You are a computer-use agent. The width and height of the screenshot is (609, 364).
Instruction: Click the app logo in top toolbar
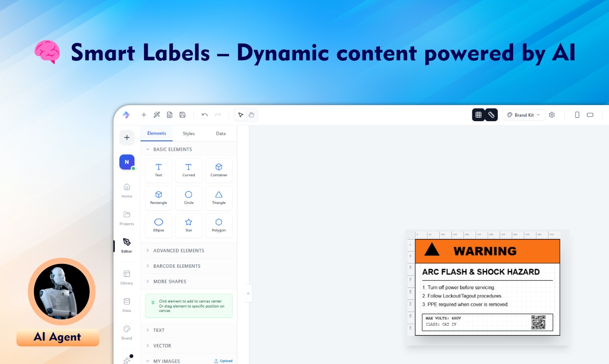coord(126,115)
